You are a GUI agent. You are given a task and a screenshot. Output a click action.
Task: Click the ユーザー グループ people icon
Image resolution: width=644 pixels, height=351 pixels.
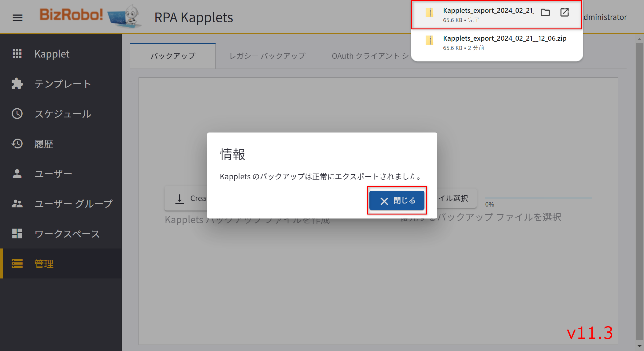point(17,204)
